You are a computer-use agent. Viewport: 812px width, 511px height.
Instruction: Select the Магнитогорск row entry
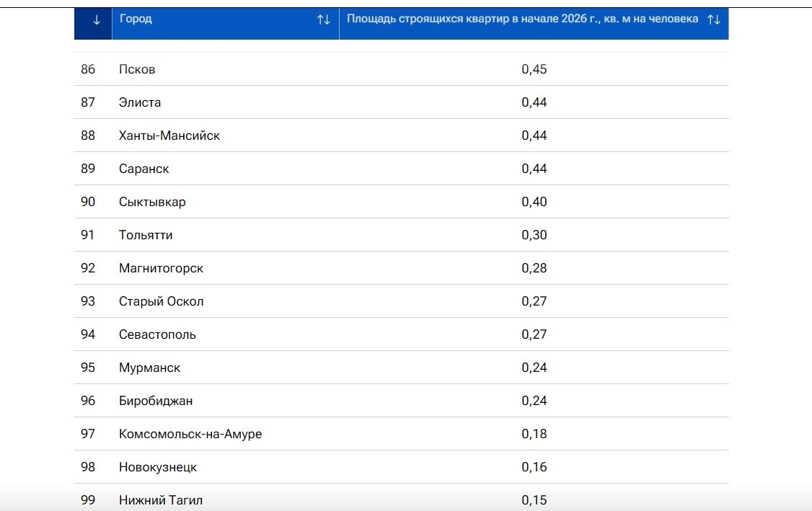(x=161, y=268)
